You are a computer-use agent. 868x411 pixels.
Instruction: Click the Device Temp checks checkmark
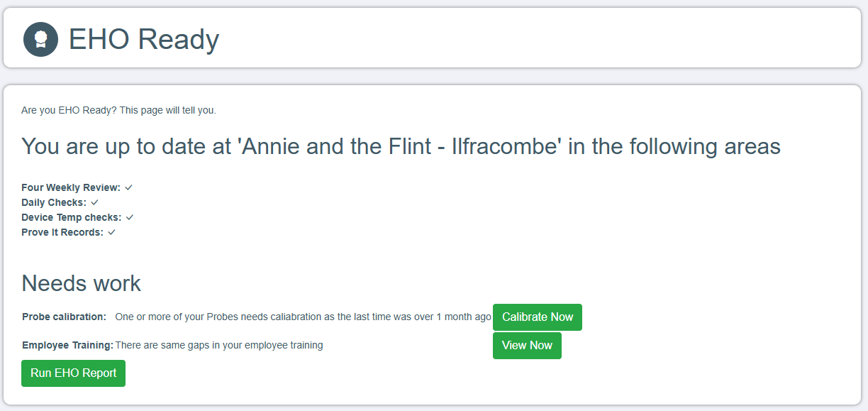tap(130, 217)
